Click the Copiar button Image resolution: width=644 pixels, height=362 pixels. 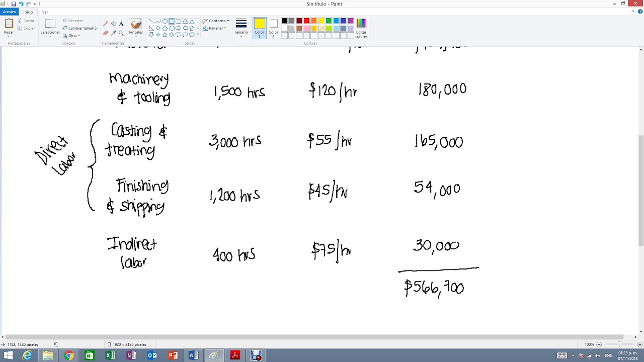click(x=26, y=28)
